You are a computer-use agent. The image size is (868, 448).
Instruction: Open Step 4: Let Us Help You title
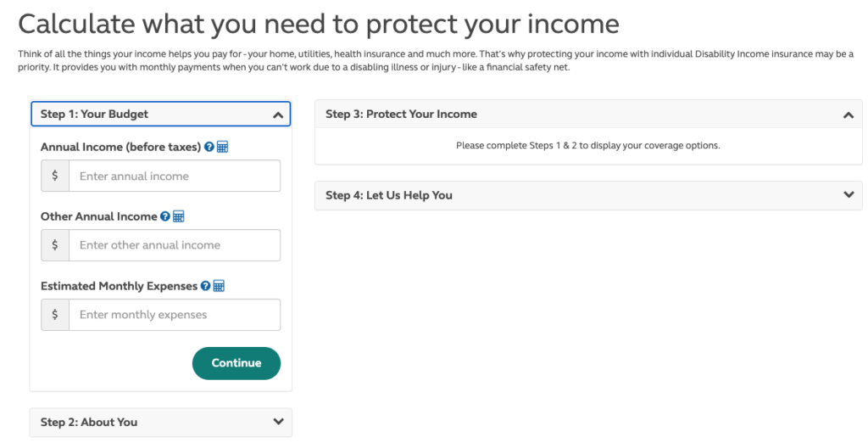tap(388, 195)
